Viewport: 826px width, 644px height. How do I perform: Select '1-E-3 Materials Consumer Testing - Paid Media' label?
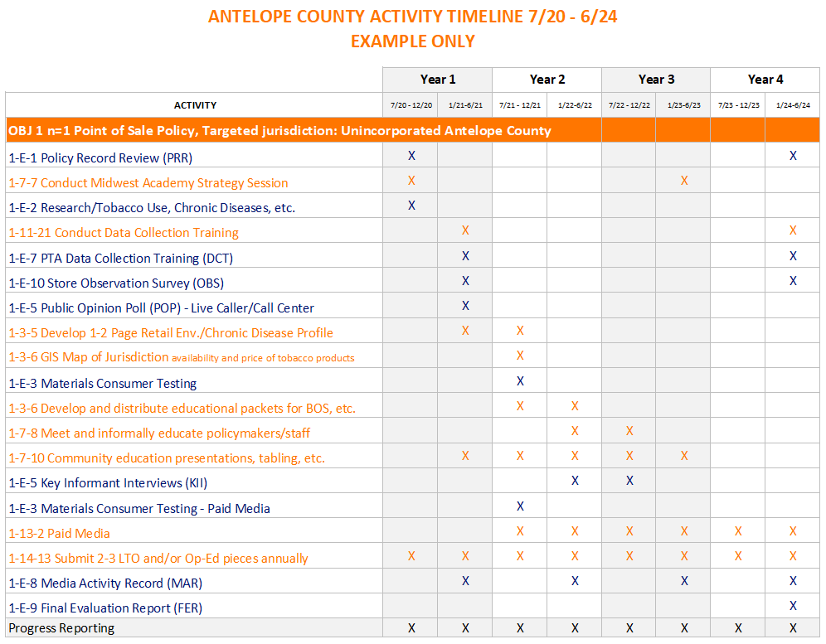[139, 508]
